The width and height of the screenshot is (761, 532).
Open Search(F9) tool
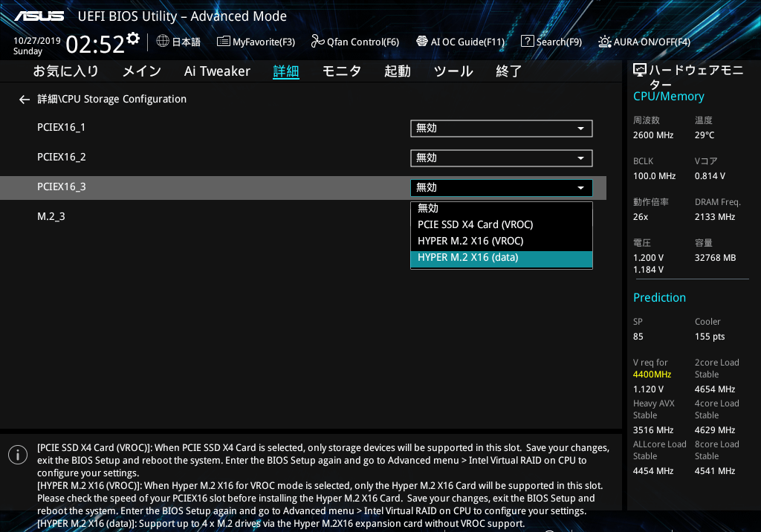click(551, 42)
